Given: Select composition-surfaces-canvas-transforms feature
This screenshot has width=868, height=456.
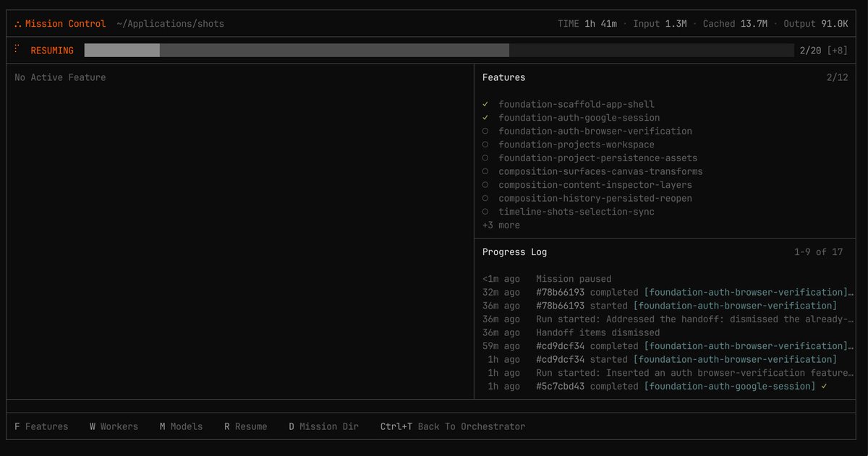Looking at the screenshot, I should click(601, 171).
